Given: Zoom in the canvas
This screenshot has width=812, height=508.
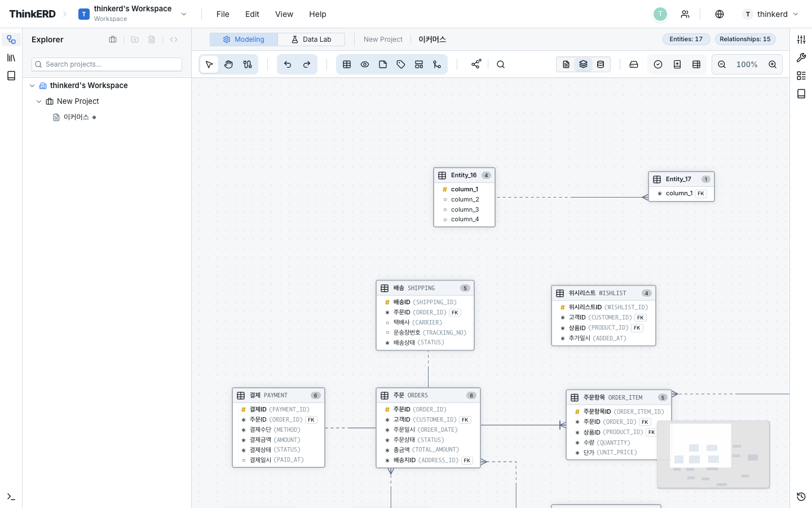Looking at the screenshot, I should click(773, 64).
